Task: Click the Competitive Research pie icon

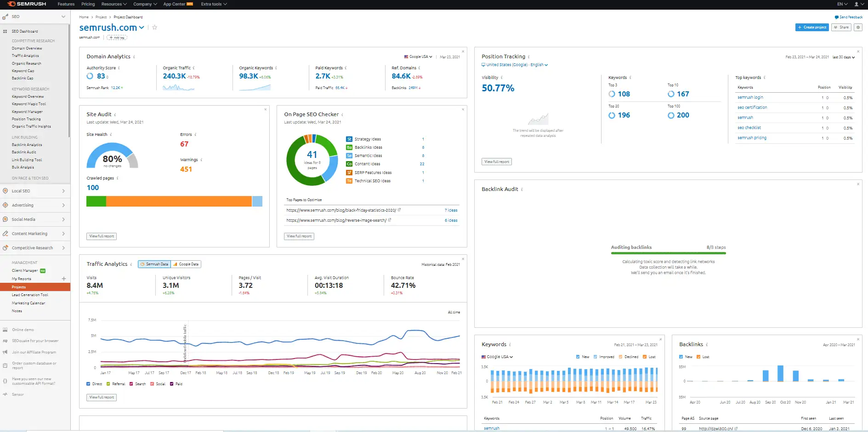Action: tap(5, 248)
